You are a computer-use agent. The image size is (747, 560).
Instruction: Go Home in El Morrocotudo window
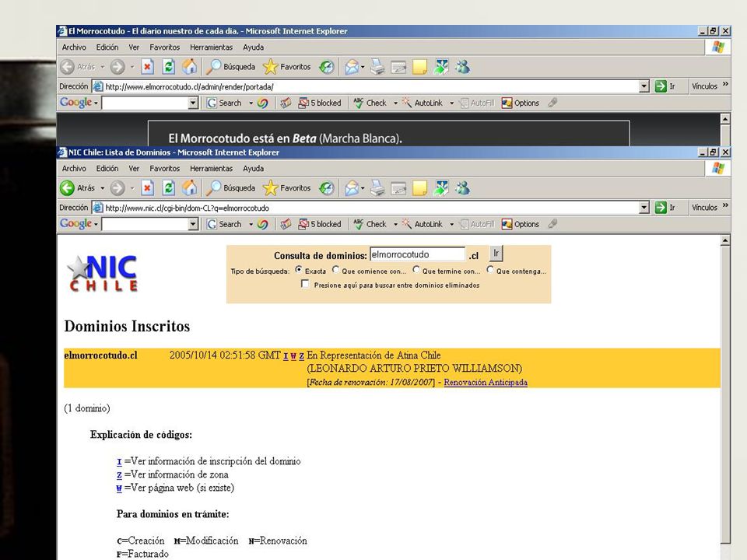point(190,67)
